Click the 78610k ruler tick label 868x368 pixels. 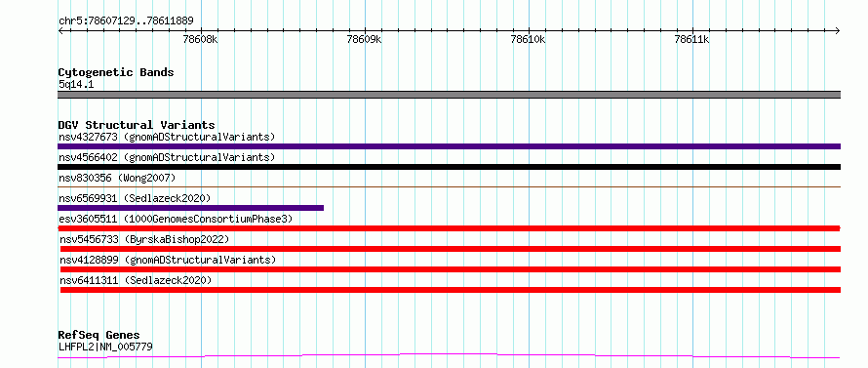528,39
